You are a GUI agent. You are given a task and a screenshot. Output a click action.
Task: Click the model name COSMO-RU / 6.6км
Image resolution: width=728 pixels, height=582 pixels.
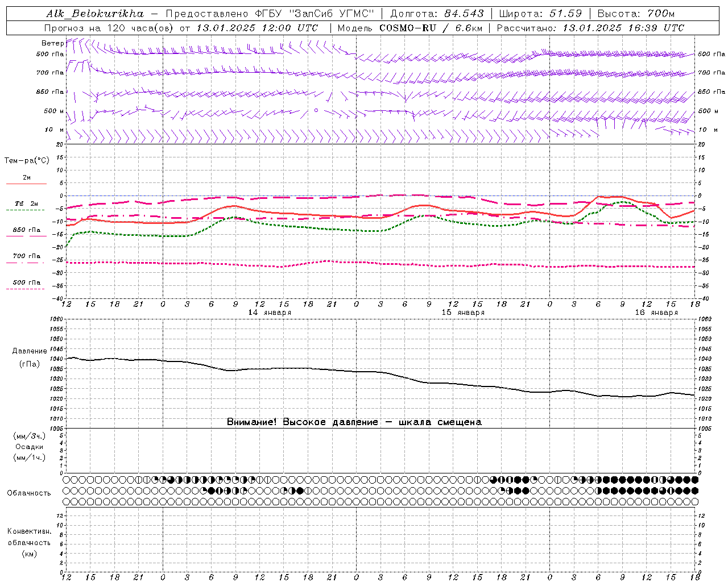[x=431, y=28]
